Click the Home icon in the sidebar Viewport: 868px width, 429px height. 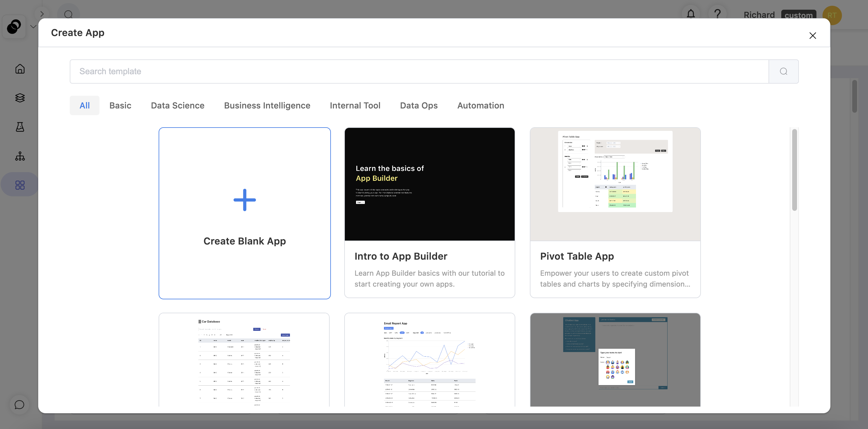[x=20, y=69]
